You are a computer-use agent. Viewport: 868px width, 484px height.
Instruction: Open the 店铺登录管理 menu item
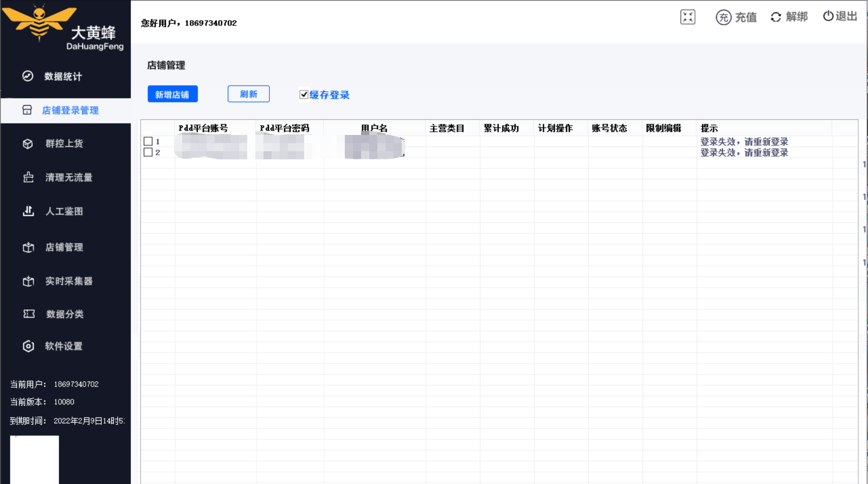[x=70, y=111]
